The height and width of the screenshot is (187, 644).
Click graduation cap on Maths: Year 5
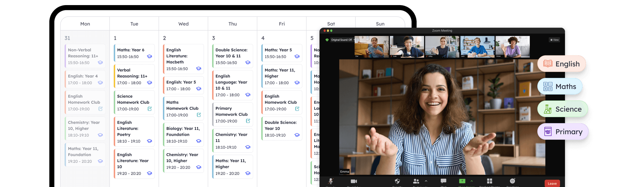[297, 57]
